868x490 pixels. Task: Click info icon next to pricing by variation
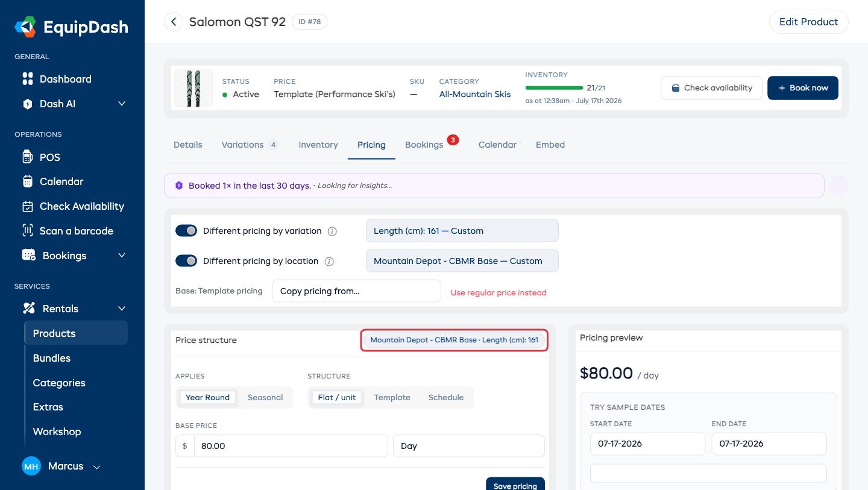[332, 231]
